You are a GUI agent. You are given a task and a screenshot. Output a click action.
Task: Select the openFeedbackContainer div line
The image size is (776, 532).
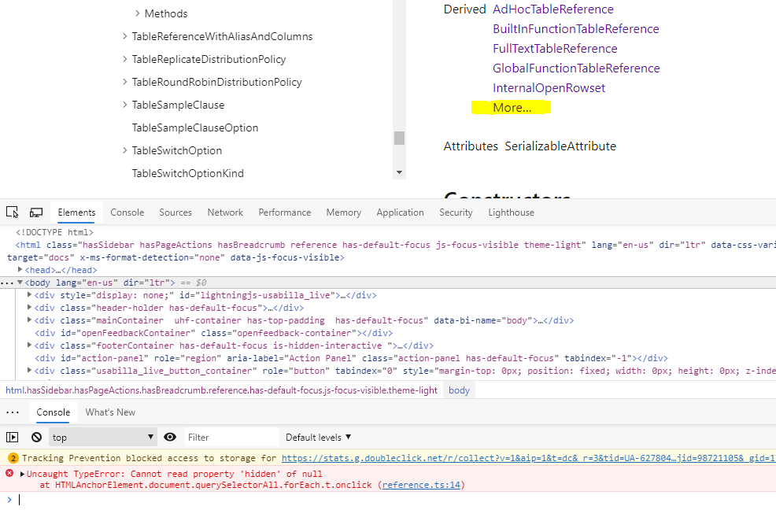pos(214,333)
